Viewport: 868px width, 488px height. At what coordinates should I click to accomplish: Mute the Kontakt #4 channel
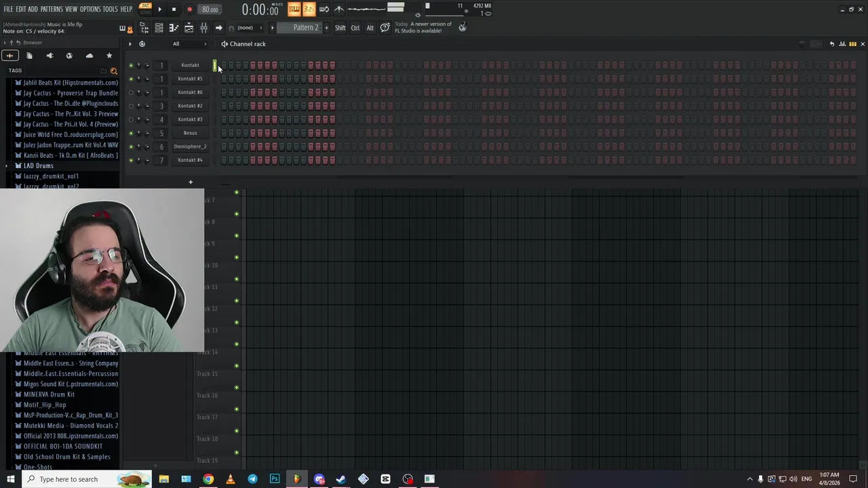131,160
